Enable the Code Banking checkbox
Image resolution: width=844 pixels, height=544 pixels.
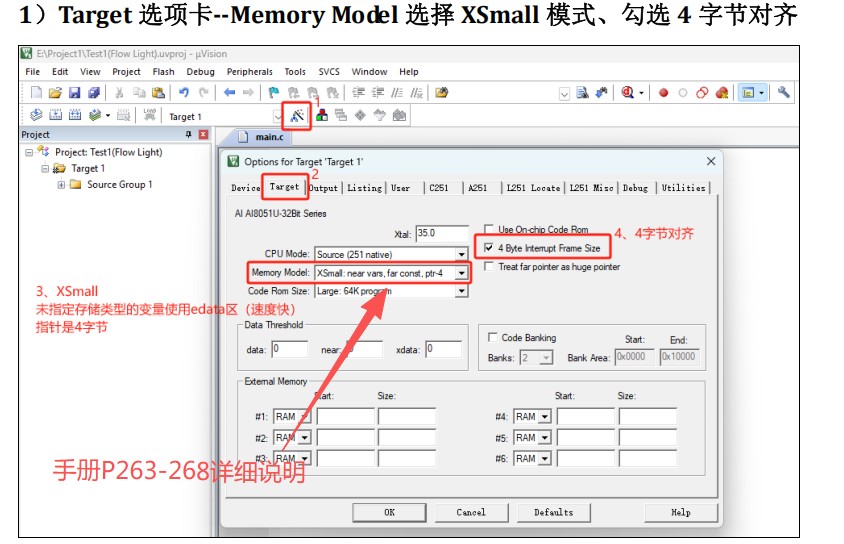coord(492,337)
